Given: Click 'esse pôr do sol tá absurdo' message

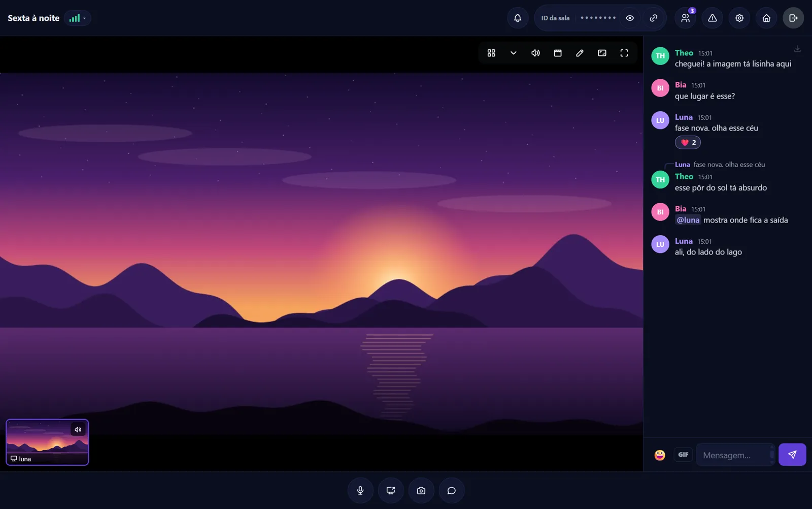Looking at the screenshot, I should click(721, 188).
